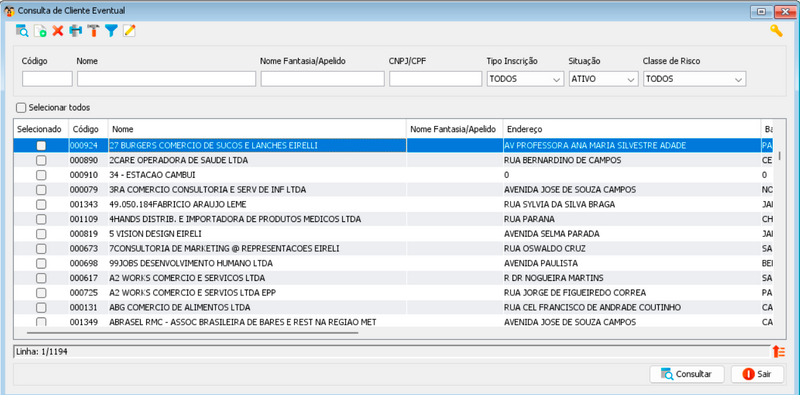Click address RUA OSWALDO CRUZ
This screenshot has width=800, height=395.
[544, 249]
